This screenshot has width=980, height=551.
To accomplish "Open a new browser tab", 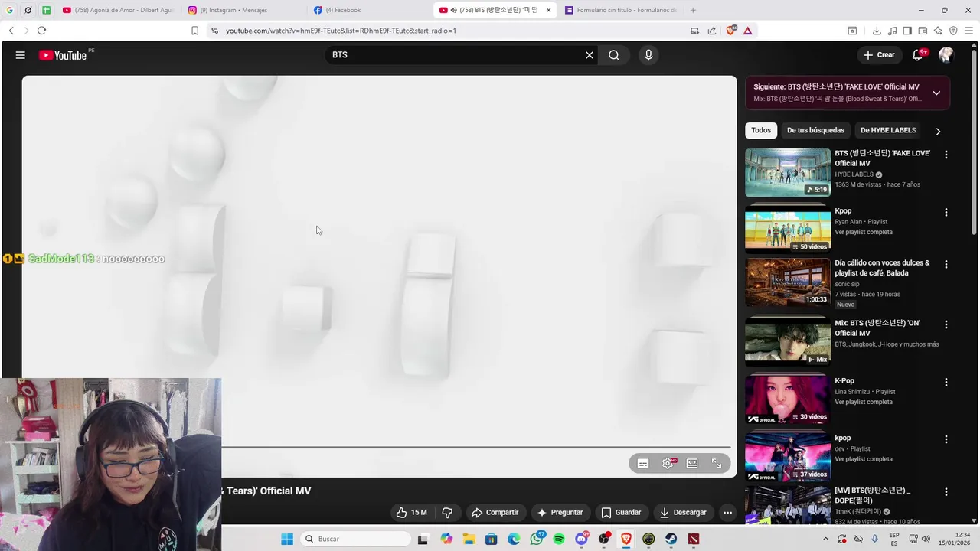I will pyautogui.click(x=693, y=10).
